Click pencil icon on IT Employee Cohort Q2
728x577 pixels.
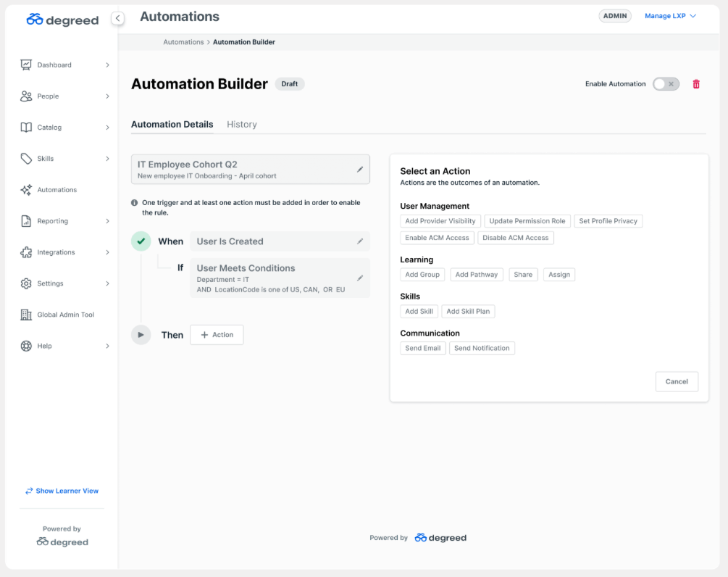click(360, 170)
